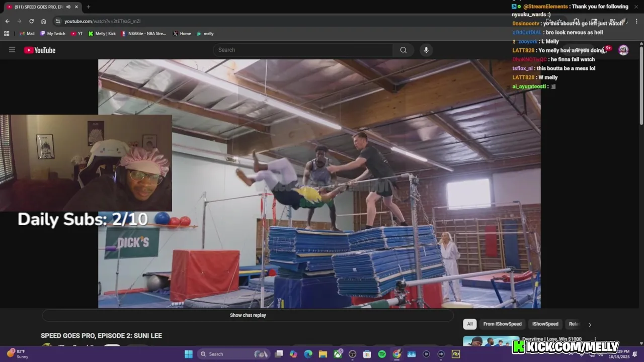This screenshot has width=644, height=362.
Task: Open the Mail bookmark
Action: pos(27,34)
